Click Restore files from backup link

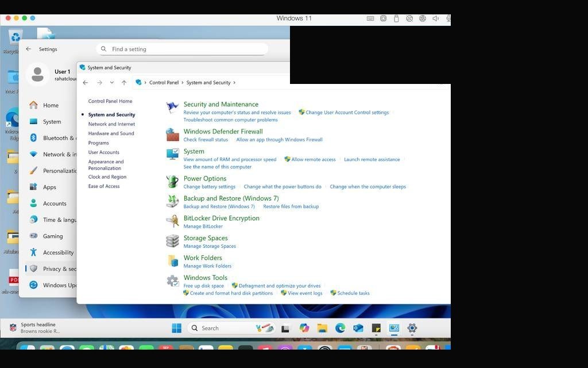tap(291, 206)
